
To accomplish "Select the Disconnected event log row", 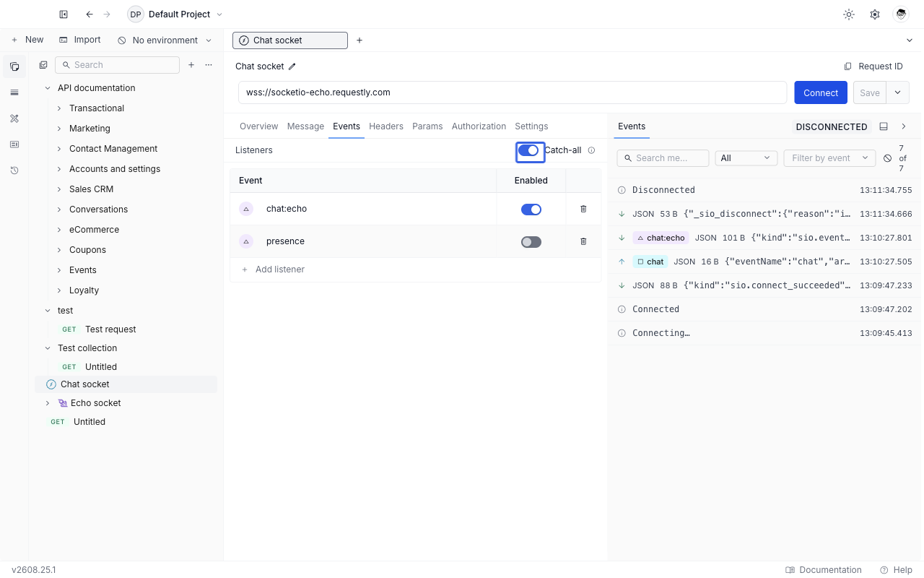I will 766,190.
